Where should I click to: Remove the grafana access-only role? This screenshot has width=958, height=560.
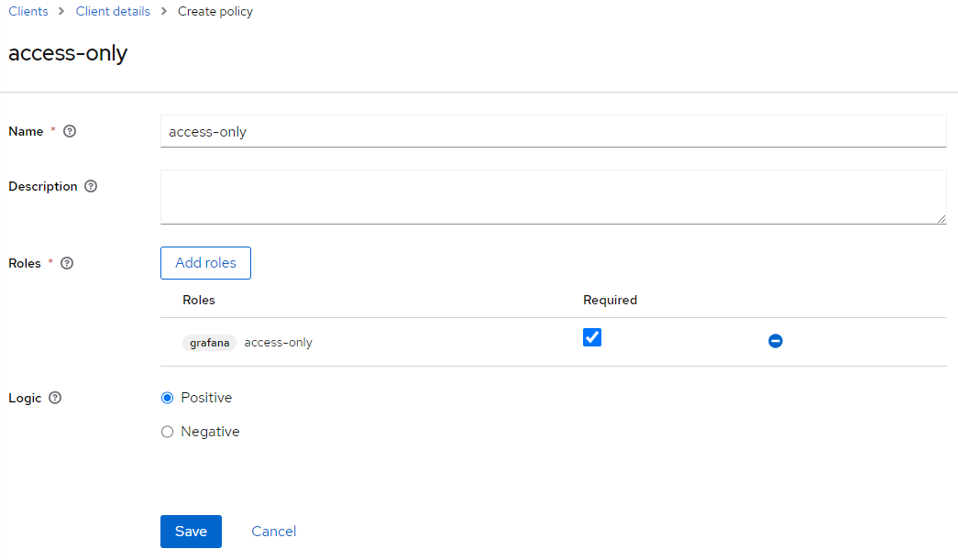(776, 341)
